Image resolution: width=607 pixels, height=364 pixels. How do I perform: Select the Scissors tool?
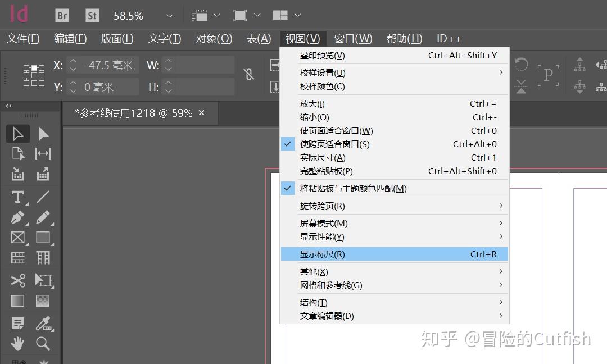pyautogui.click(x=17, y=280)
